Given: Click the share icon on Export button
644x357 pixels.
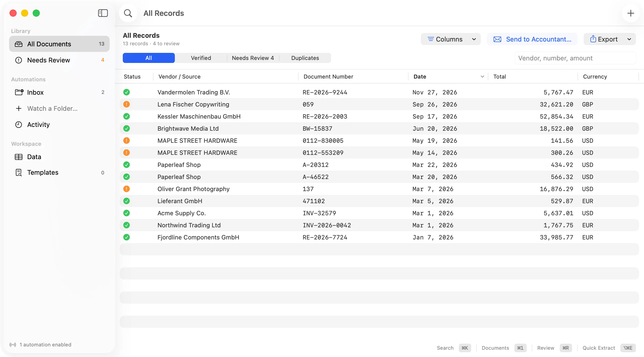Looking at the screenshot, I should pyautogui.click(x=593, y=39).
